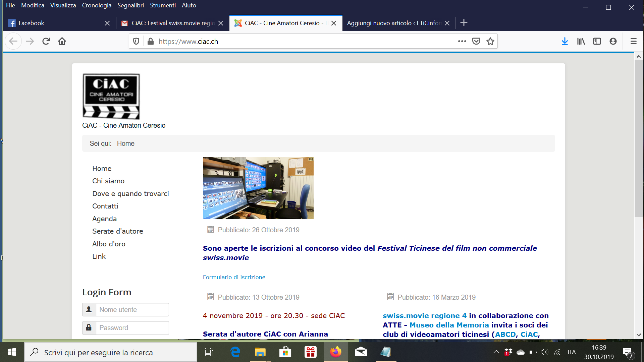Open the Albo d'oro page
The width and height of the screenshot is (644, 362).
click(109, 244)
